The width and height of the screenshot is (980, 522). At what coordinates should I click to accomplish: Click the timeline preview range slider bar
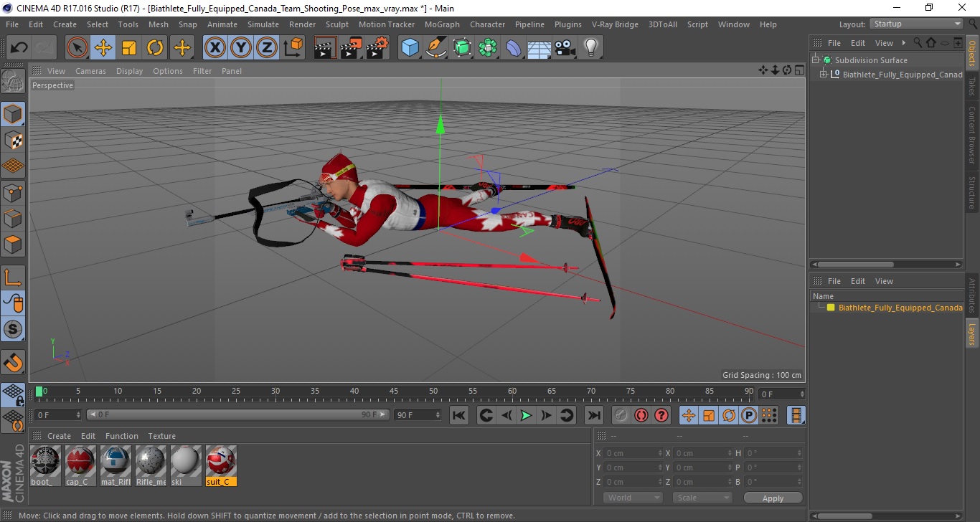pos(238,414)
